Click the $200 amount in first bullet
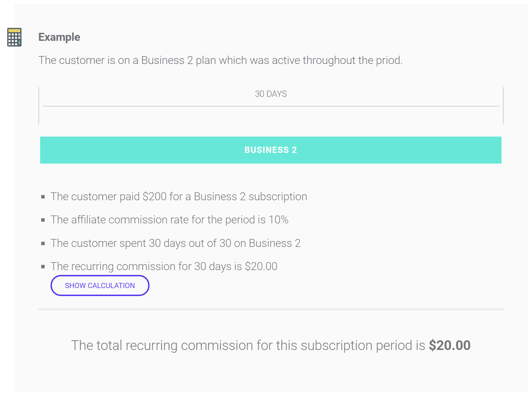 click(x=154, y=196)
